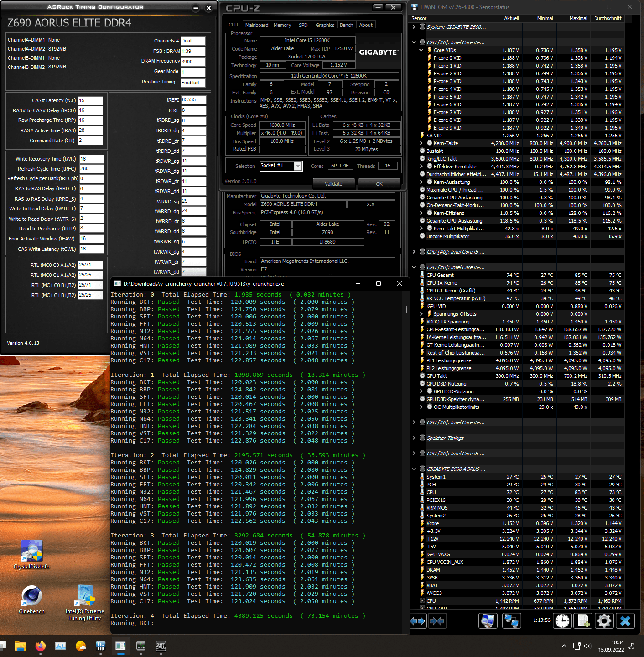Expand the Speicher-Timings section
644x657 pixels.
414,438
